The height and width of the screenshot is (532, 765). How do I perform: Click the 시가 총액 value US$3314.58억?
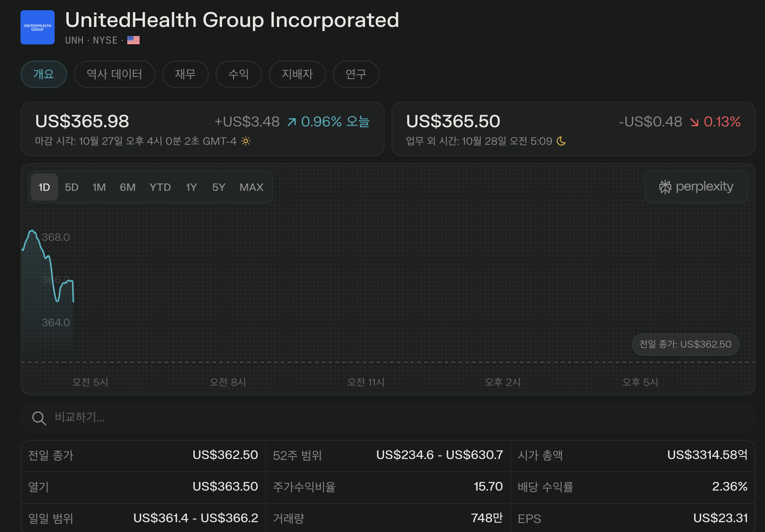(x=707, y=455)
